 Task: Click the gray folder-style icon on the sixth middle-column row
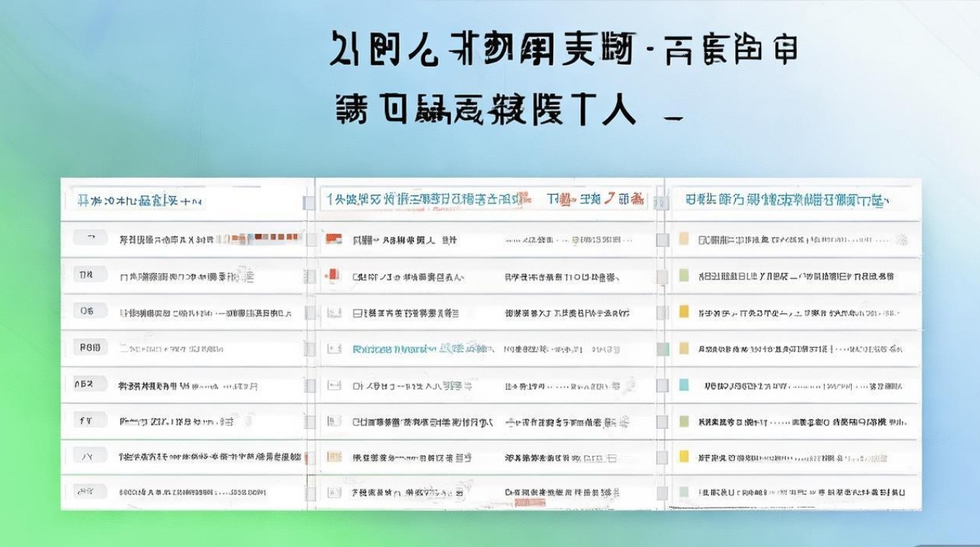334,419
